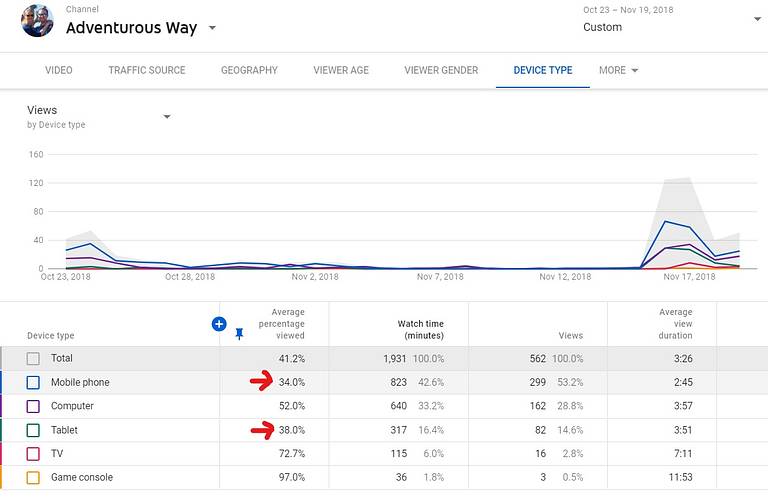Sort by Average view duration column header
The image size is (768, 499).
[675, 324]
